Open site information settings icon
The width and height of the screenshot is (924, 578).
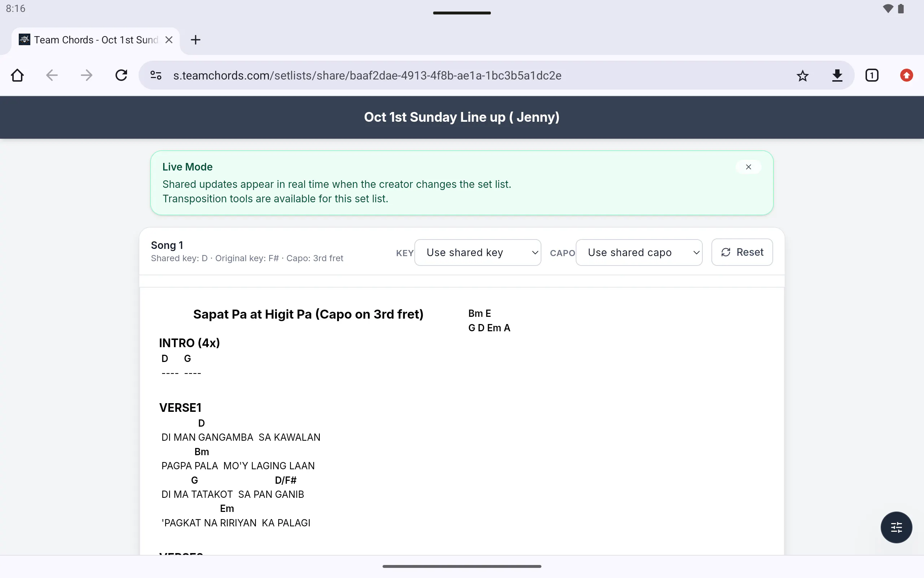156,75
